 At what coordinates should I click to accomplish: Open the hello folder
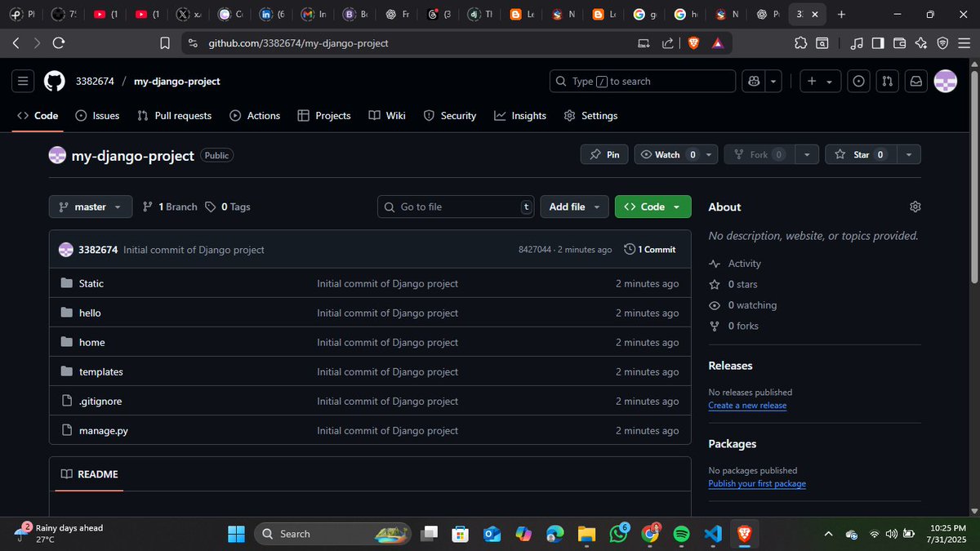coord(90,313)
